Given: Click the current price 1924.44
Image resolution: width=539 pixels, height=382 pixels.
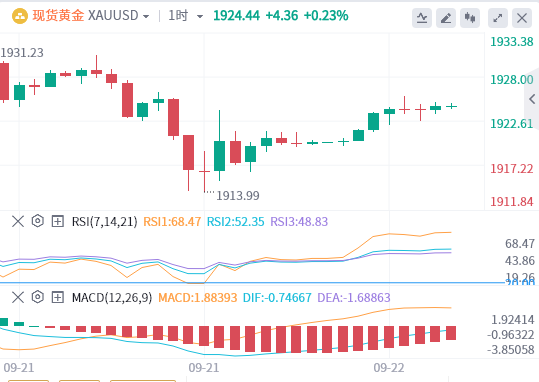Looking at the screenshot, I should 236,16.
